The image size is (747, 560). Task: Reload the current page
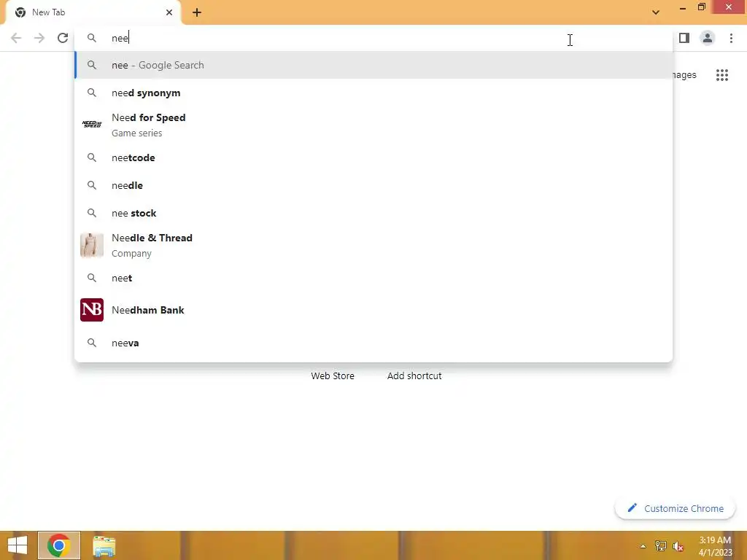point(63,38)
